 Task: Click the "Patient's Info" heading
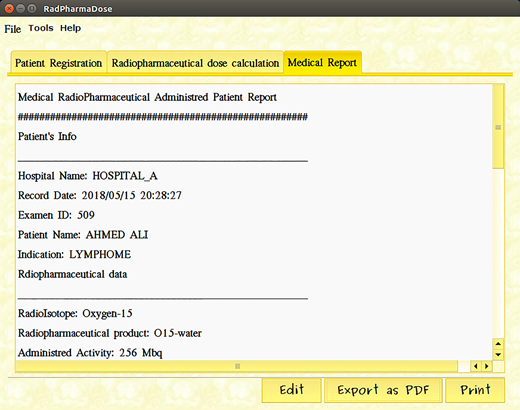point(47,136)
